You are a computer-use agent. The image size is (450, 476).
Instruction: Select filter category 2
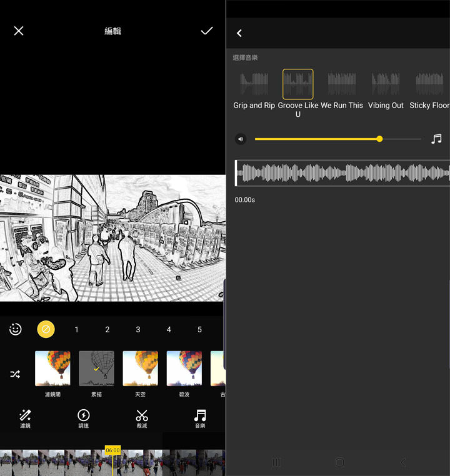tap(107, 330)
